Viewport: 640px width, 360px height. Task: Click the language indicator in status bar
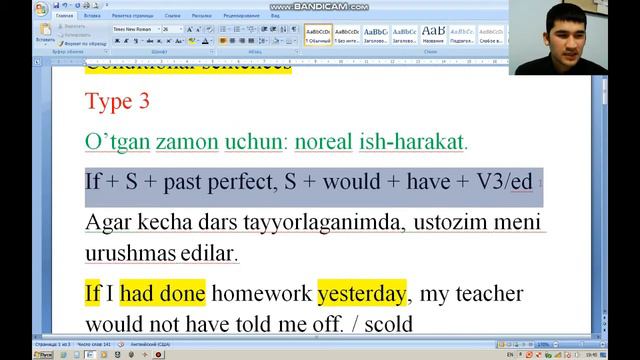point(150,345)
